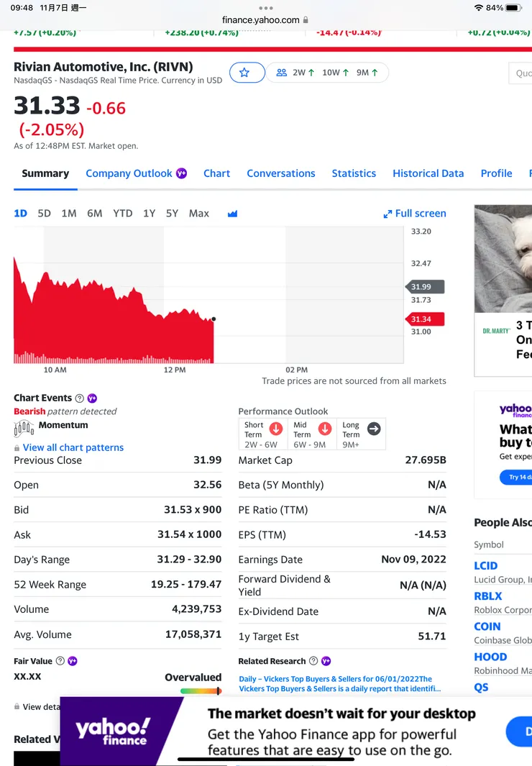Image resolution: width=532 pixels, height=766 pixels.
Task: Click Mid Term red down arrow
Action: tap(325, 429)
